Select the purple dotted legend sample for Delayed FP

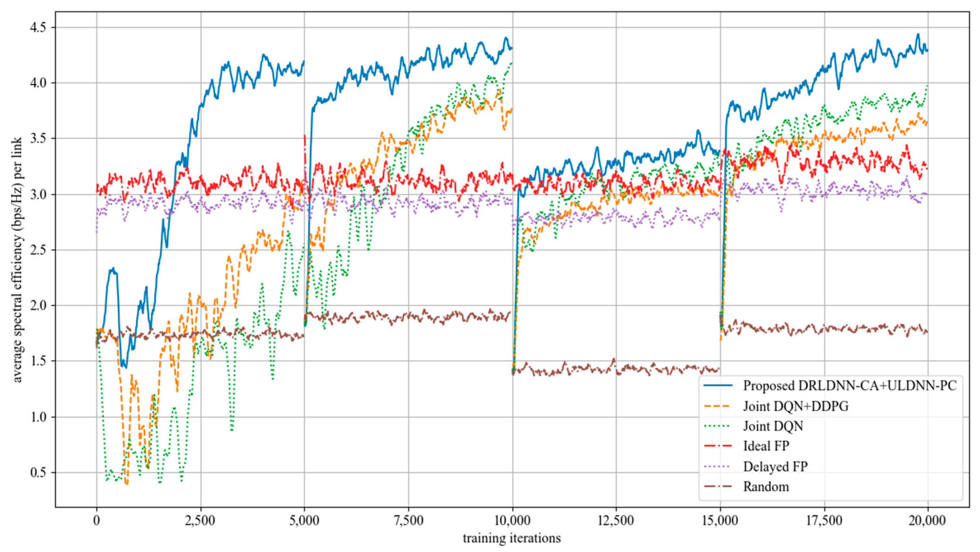(718, 466)
